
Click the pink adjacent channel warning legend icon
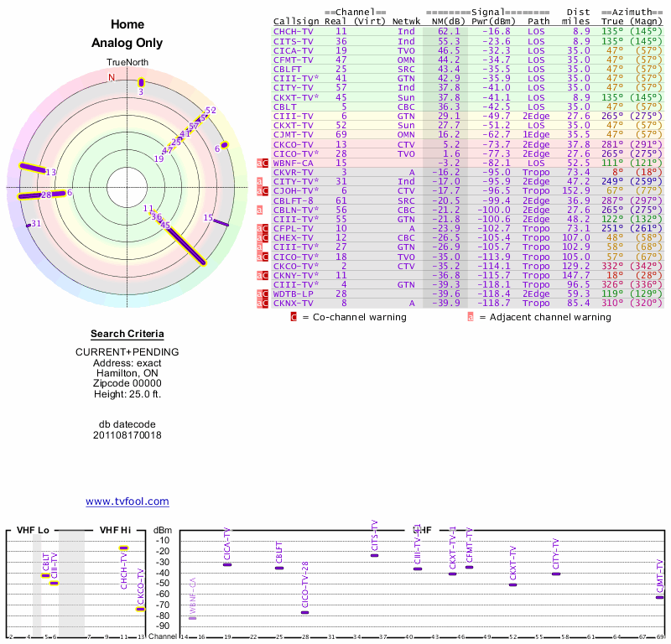(x=471, y=317)
